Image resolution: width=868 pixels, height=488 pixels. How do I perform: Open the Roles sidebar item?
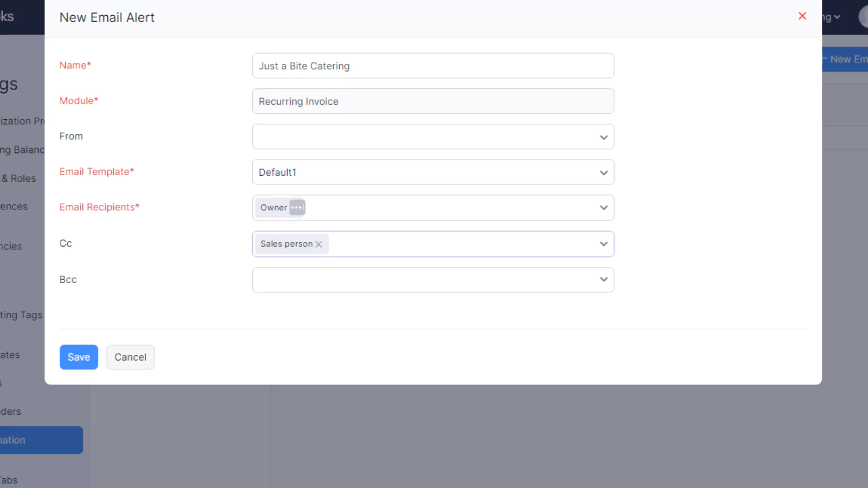click(x=20, y=178)
